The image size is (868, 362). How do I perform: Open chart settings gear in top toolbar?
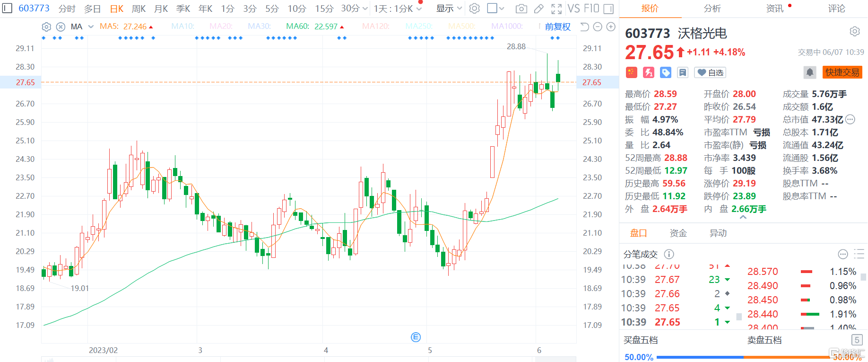(x=475, y=9)
